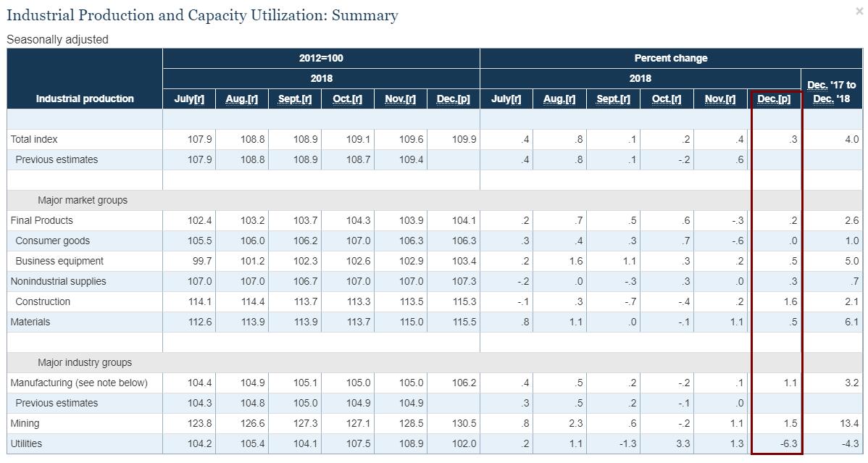Click the Industrial production header cell
The height and width of the screenshot is (463, 868).
tap(85, 99)
